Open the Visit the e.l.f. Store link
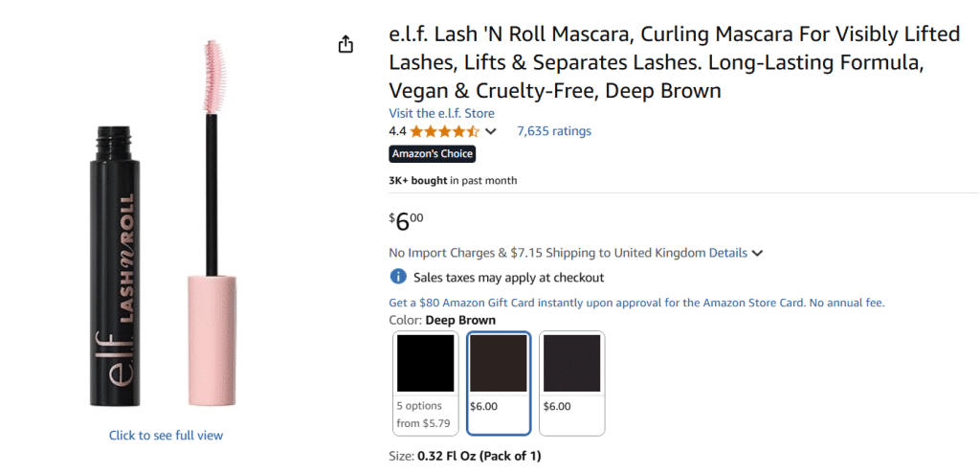This screenshot has height=473, width=980. click(x=441, y=113)
